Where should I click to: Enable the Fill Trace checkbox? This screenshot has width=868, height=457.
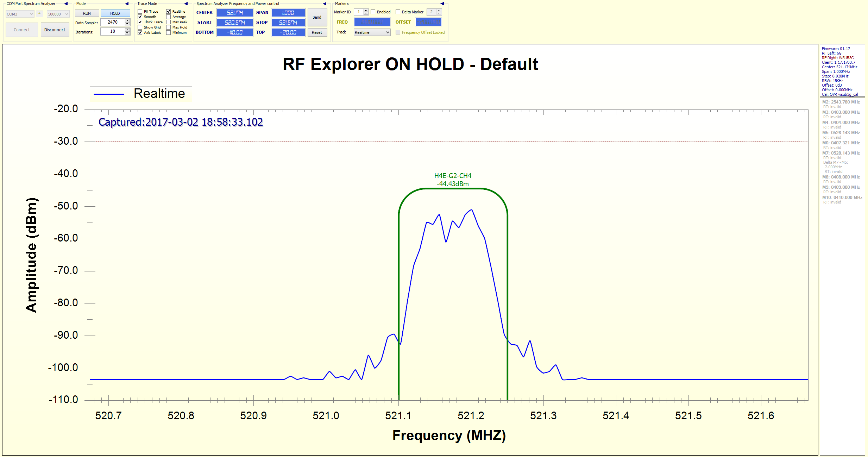pos(140,12)
